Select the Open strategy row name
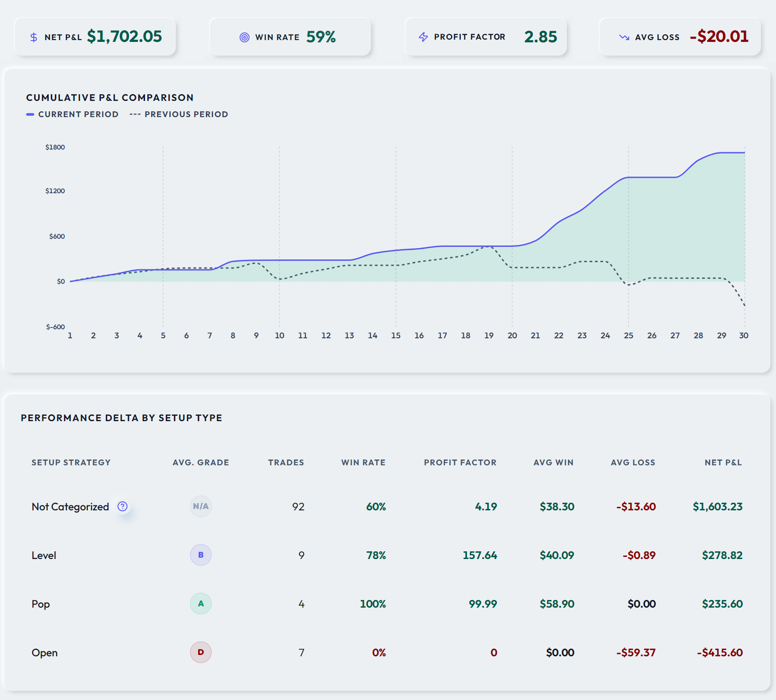The height and width of the screenshot is (700, 776). [45, 653]
